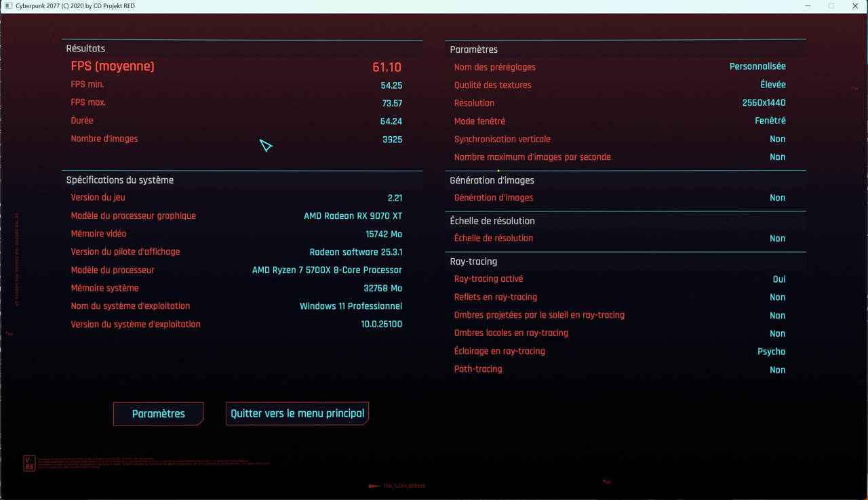868x500 pixels.
Task: Click Quitter vers le menu principal
Action: (x=297, y=413)
